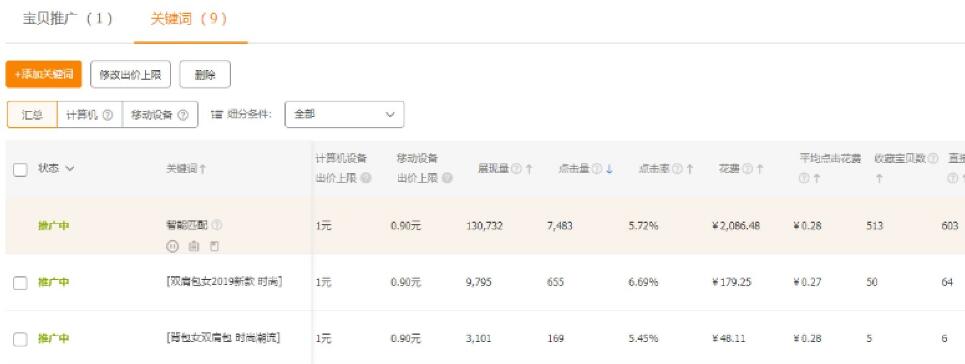Click clicks value 169

pyautogui.click(x=555, y=339)
